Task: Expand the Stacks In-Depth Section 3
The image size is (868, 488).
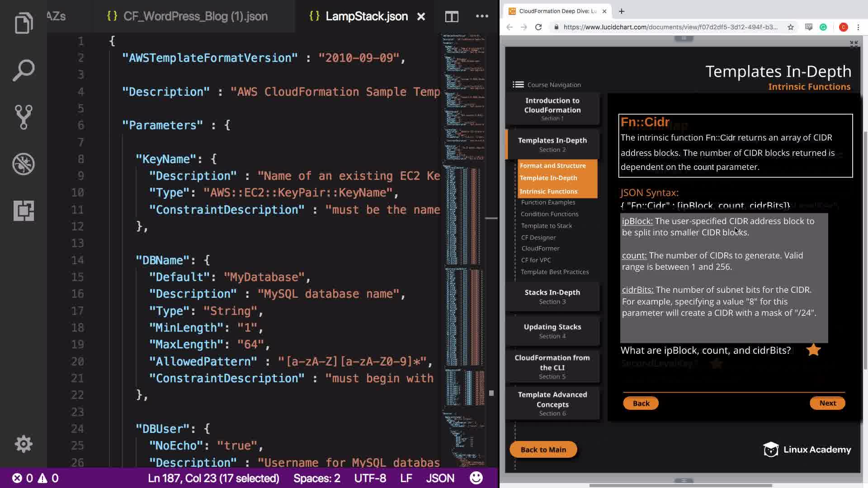Action: point(552,296)
